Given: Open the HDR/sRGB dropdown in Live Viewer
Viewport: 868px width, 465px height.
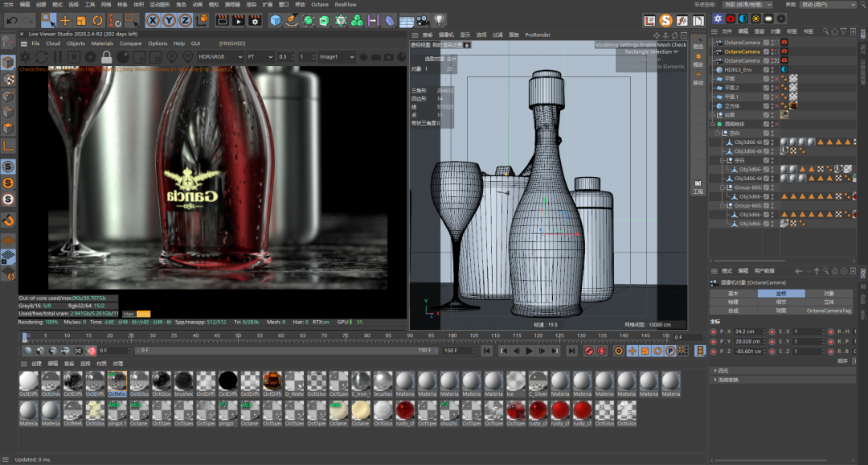Looking at the screenshot, I should coord(220,57).
